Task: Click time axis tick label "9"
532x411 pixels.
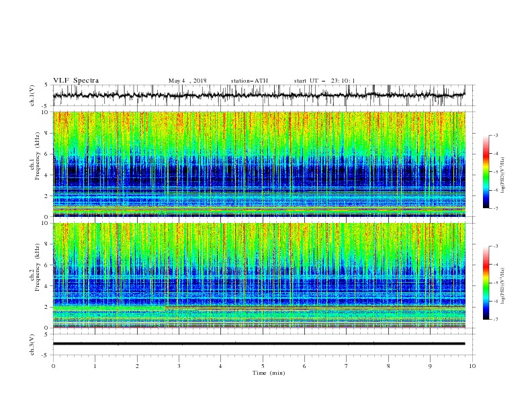Action: (430, 366)
